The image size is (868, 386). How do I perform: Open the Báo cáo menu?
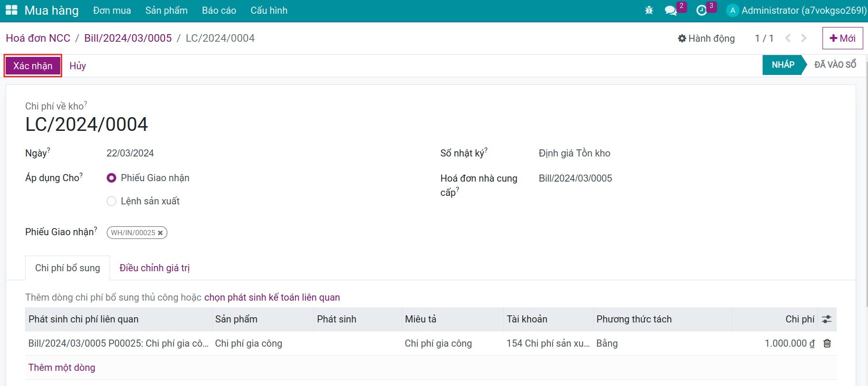[x=219, y=10]
